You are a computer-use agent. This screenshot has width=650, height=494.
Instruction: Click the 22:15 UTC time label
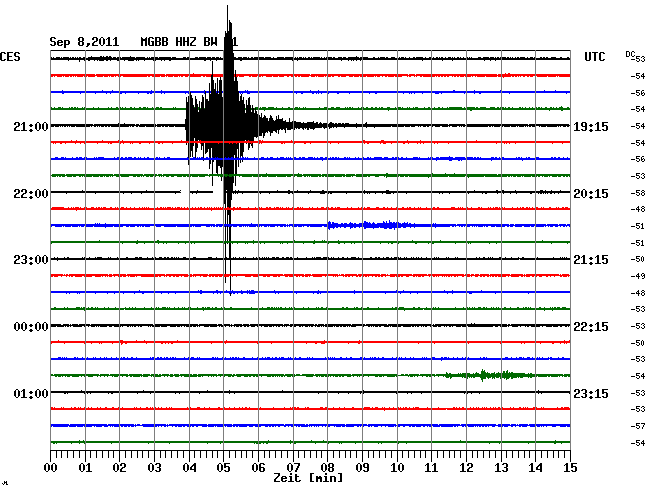(591, 327)
